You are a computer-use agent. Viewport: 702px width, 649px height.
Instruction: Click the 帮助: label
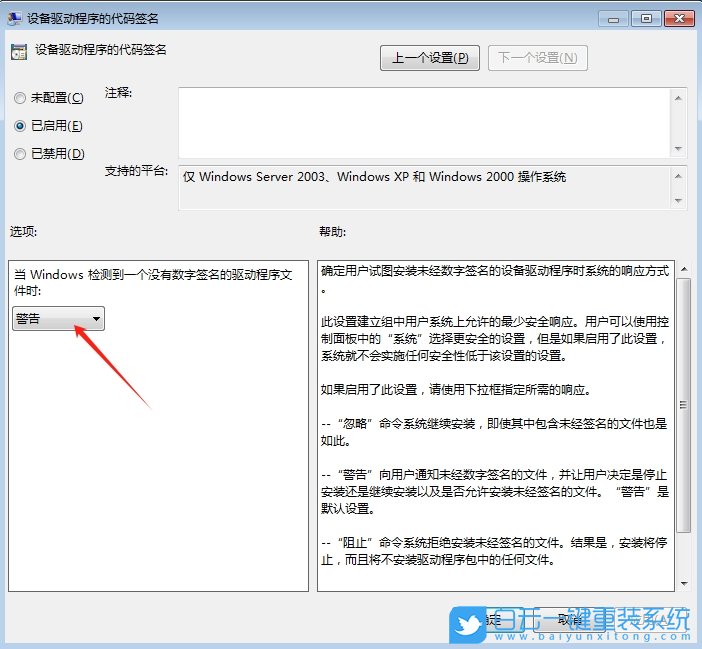(332, 231)
